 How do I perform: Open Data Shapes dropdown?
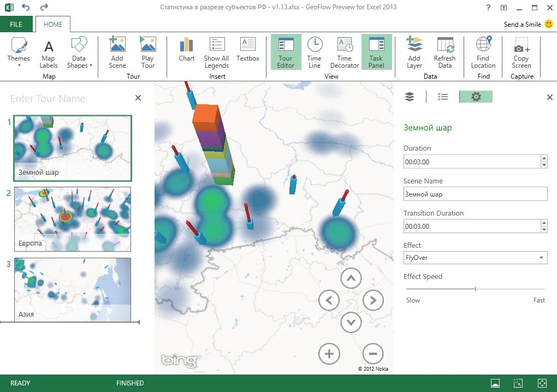click(x=79, y=52)
